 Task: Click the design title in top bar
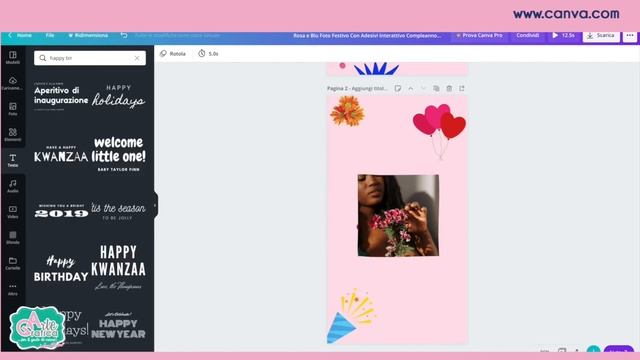[x=367, y=36]
